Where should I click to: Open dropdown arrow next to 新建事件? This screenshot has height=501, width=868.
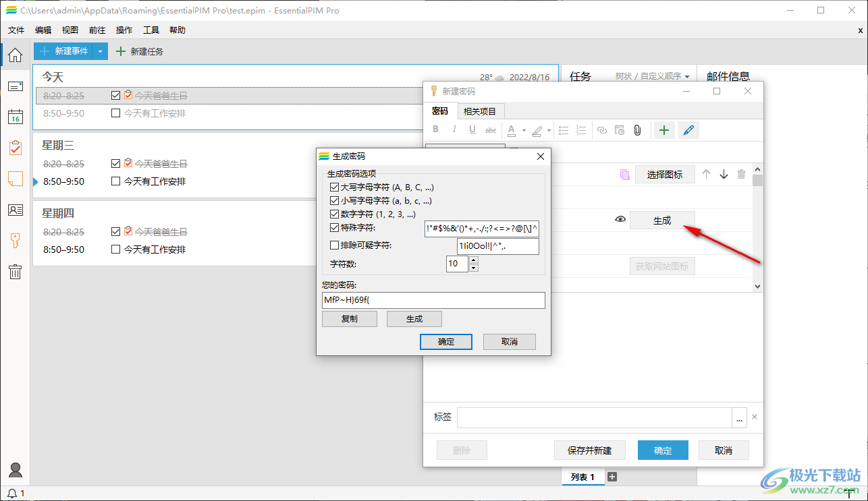[100, 51]
